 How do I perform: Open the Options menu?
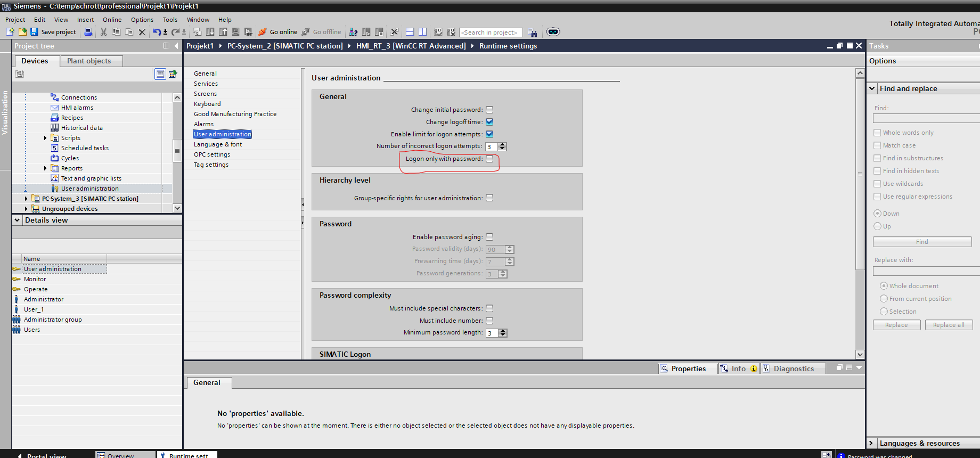pos(142,20)
